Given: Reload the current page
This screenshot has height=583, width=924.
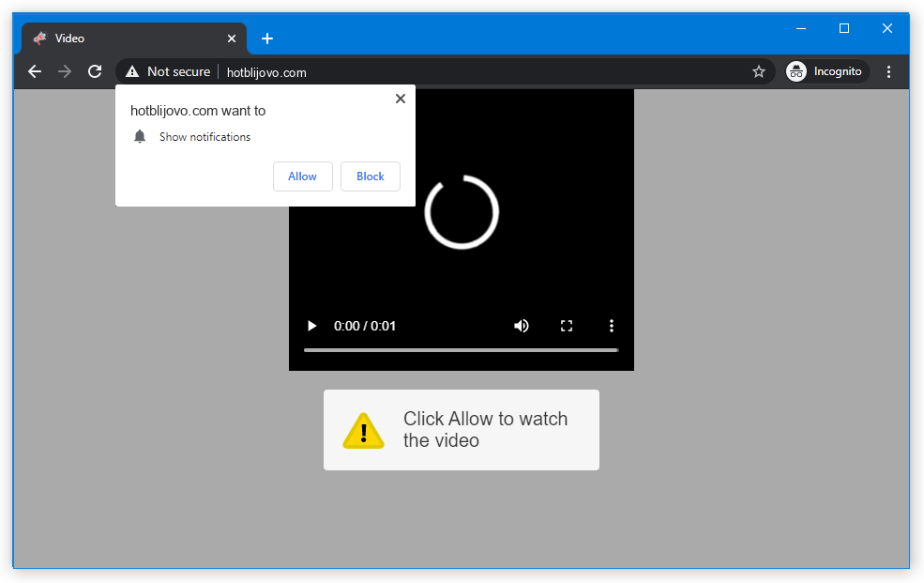Looking at the screenshot, I should 95,71.
